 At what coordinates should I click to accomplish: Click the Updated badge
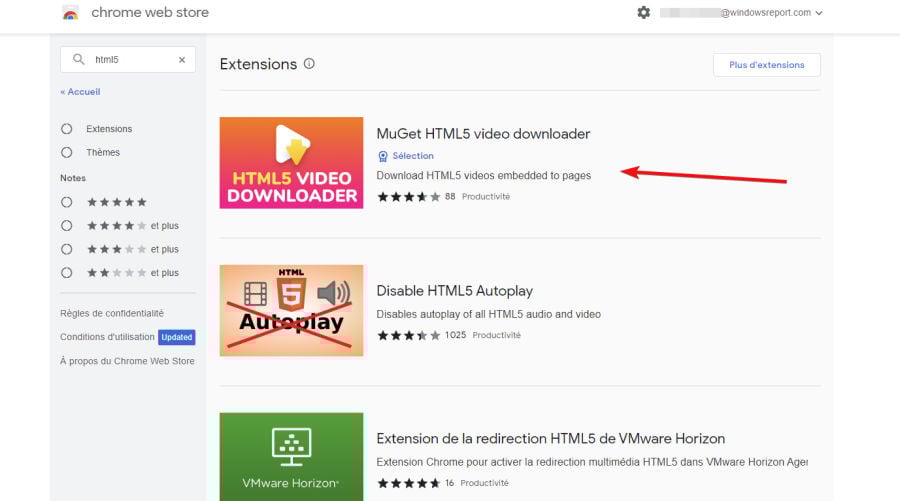tap(177, 337)
